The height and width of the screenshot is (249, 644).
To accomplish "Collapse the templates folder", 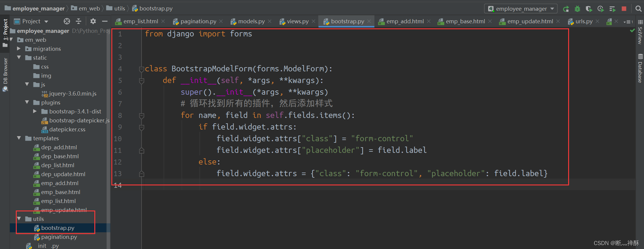I will coord(19,138).
